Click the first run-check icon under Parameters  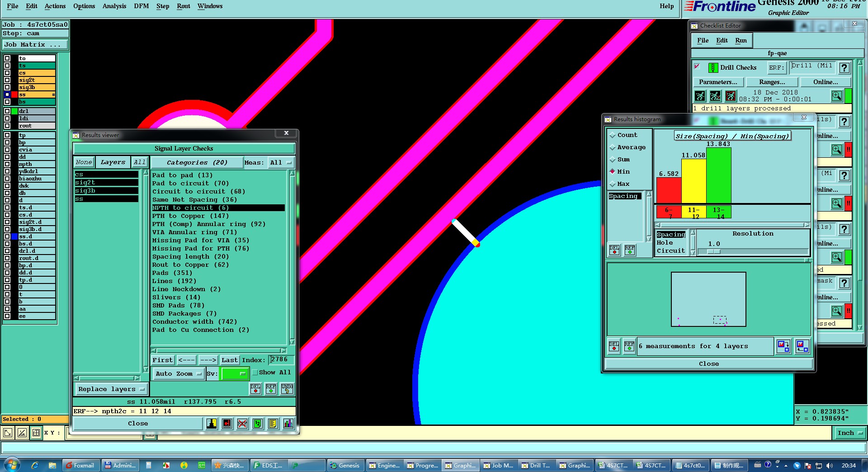pos(700,96)
